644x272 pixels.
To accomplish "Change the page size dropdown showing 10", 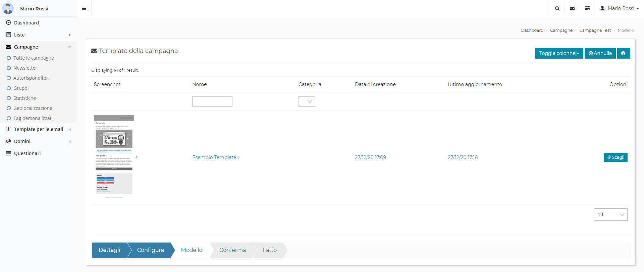I will [x=610, y=214].
